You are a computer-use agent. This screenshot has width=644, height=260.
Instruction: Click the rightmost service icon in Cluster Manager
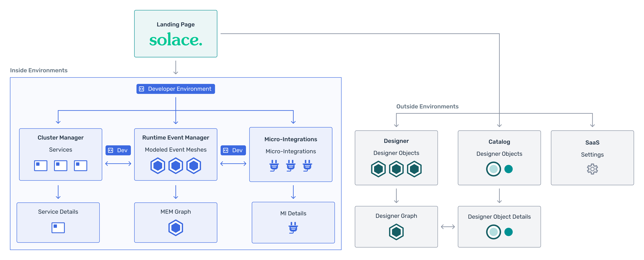[x=81, y=166]
